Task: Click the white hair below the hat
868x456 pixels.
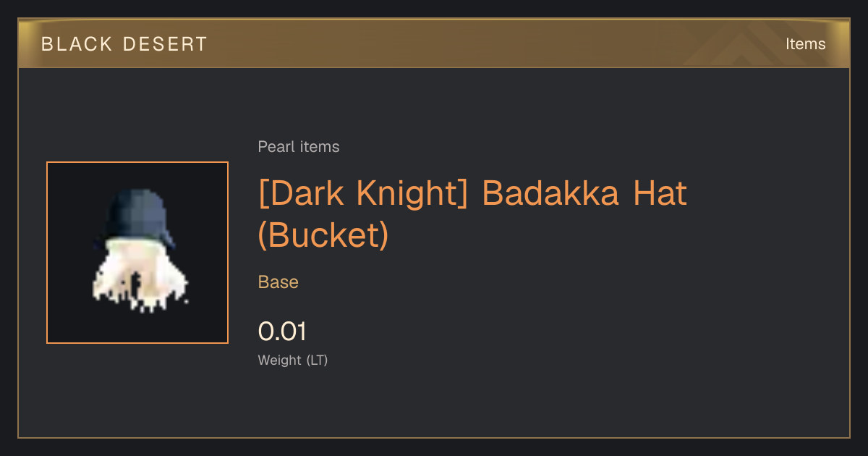Action: pyautogui.click(x=139, y=279)
